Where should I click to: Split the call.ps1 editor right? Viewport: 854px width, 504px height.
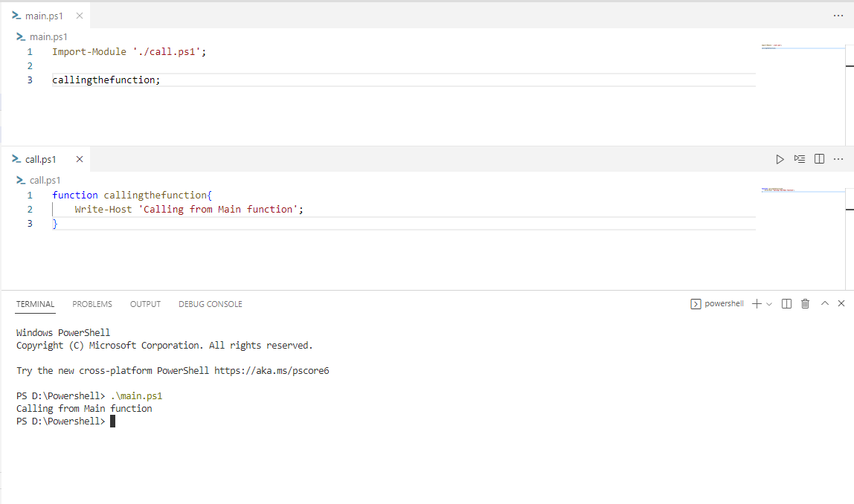point(819,159)
